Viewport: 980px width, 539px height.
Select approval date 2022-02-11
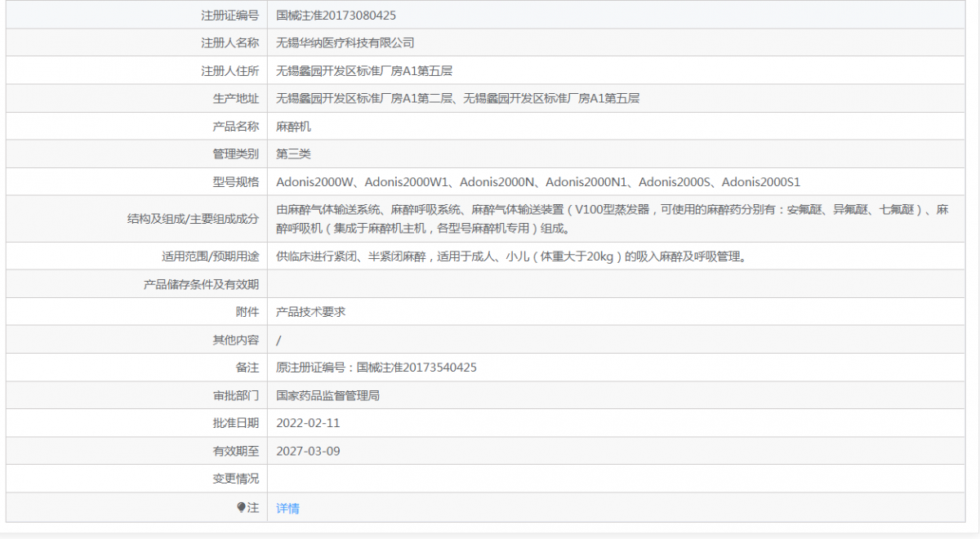pyautogui.click(x=308, y=423)
